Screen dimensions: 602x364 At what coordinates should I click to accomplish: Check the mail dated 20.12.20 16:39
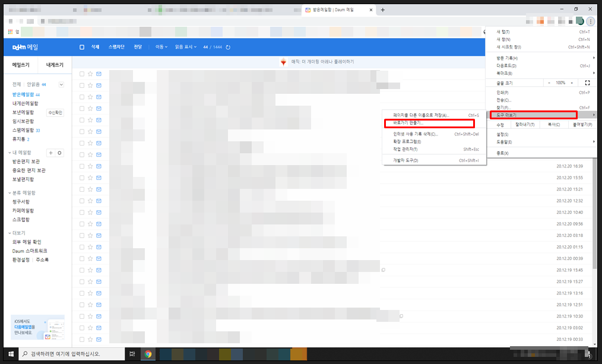pyautogui.click(x=82, y=166)
